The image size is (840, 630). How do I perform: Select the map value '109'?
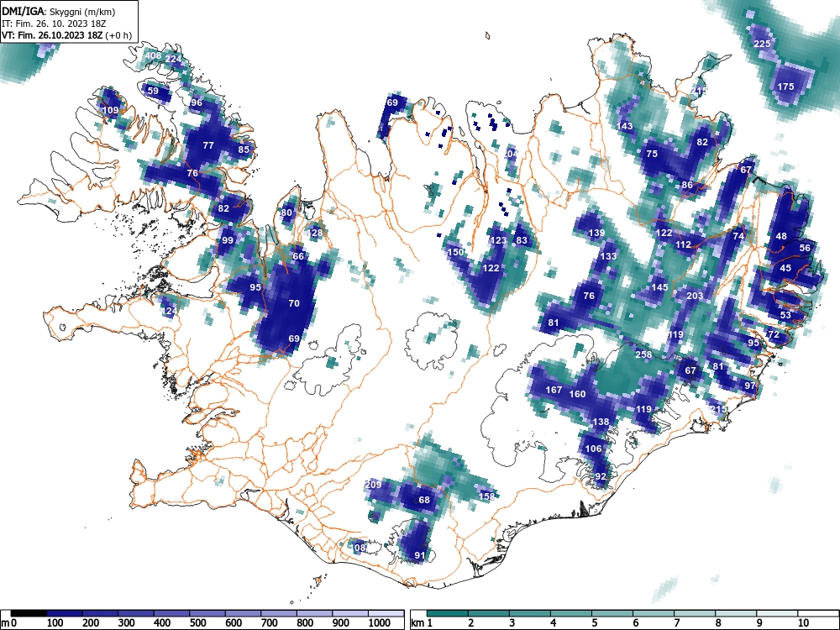[x=110, y=110]
